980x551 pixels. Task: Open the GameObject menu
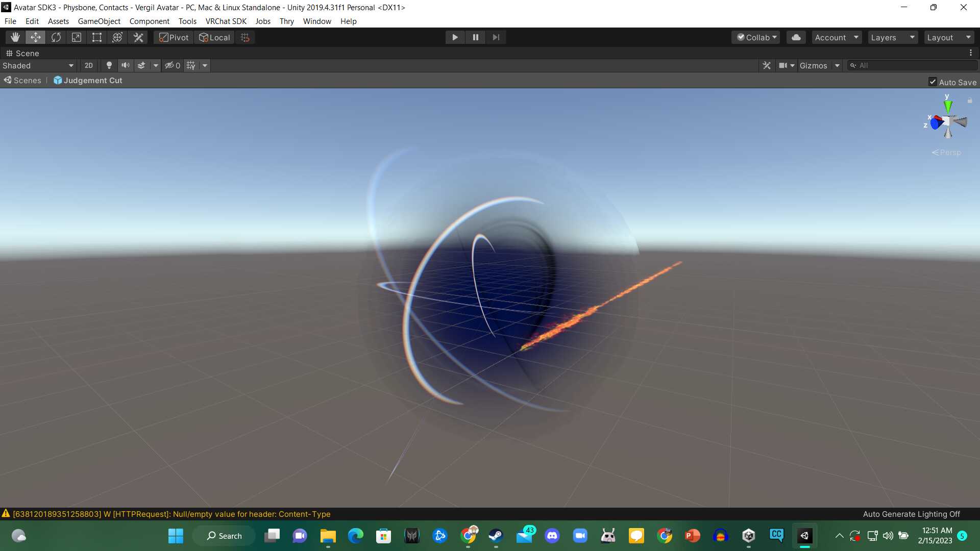pyautogui.click(x=99, y=21)
